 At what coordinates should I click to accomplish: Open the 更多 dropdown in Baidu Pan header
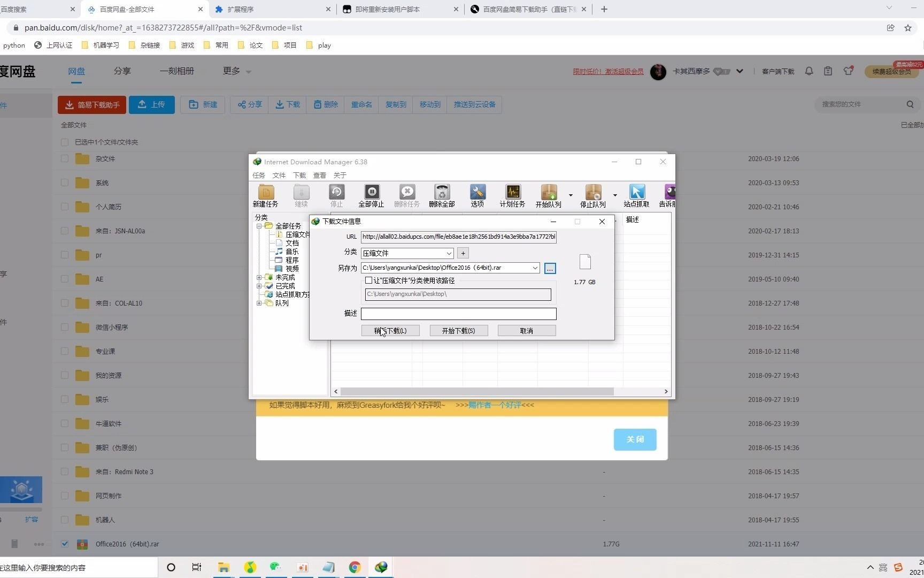point(237,71)
